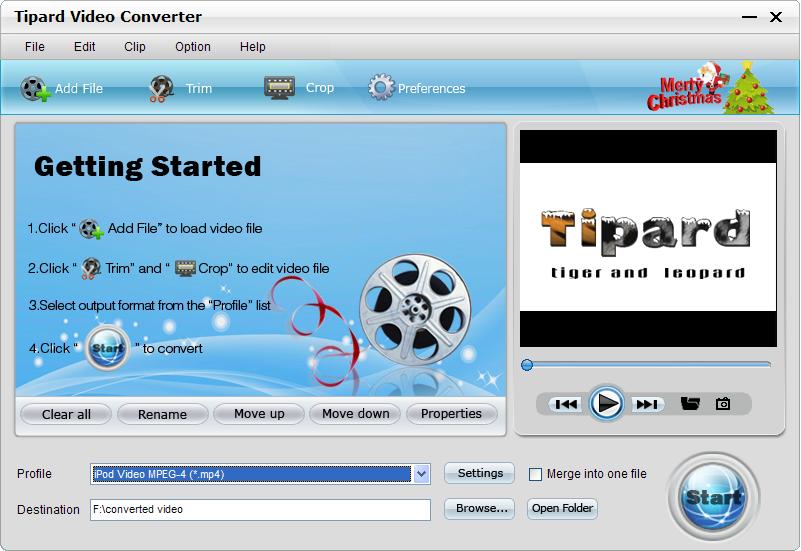Screen dimensions: 801x551
Task: Minimize the Tipard Video Converter window
Action: (x=749, y=17)
